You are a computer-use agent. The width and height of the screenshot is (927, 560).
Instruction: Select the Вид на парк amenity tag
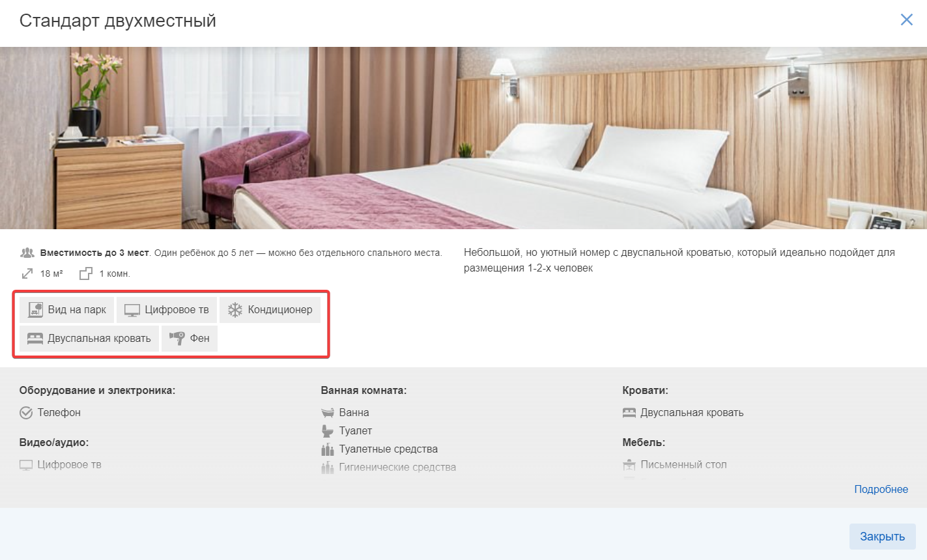[67, 310]
